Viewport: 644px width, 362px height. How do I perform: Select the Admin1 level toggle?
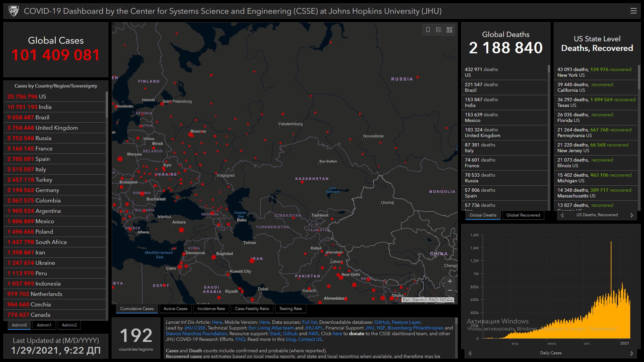[x=44, y=325]
